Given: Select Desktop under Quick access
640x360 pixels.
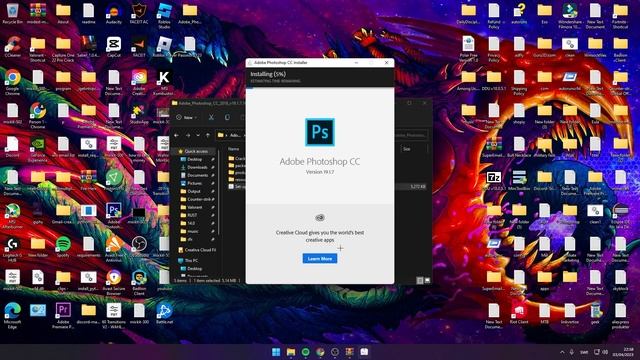Looking at the screenshot, I should (x=194, y=159).
